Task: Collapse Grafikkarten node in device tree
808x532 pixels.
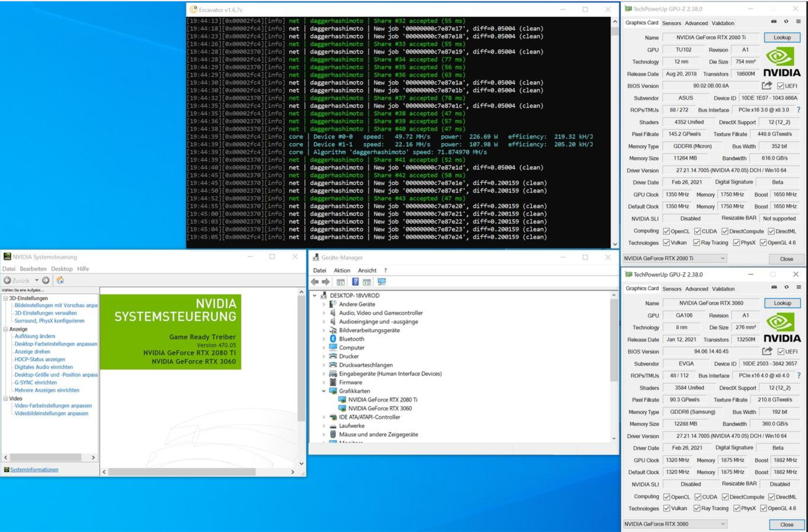Action: click(x=323, y=391)
